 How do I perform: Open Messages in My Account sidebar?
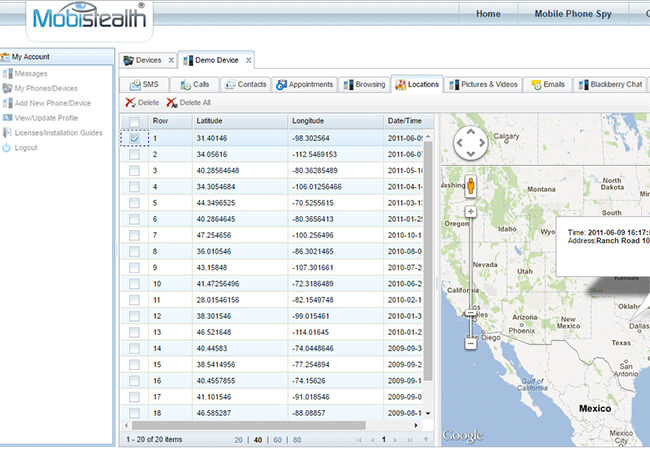31,73
